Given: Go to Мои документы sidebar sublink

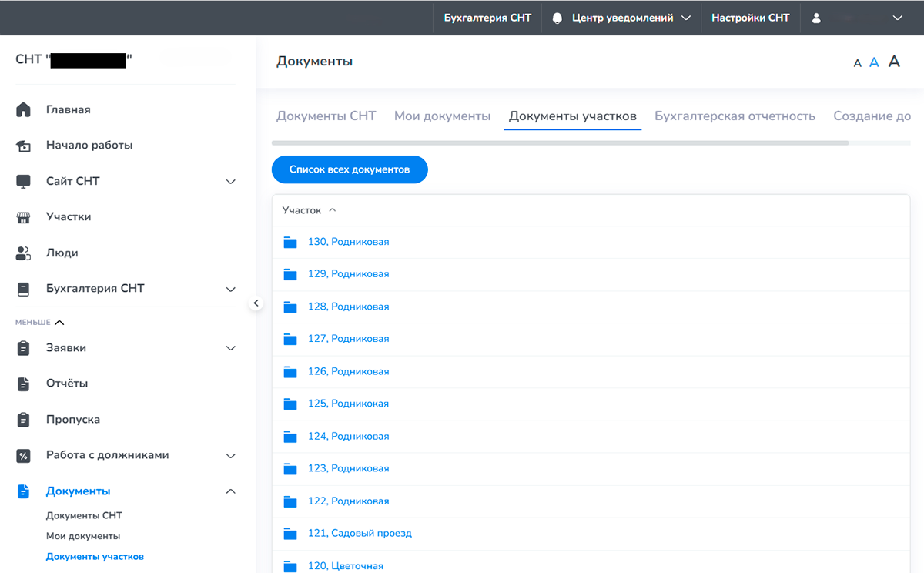Looking at the screenshot, I should pyautogui.click(x=83, y=536).
